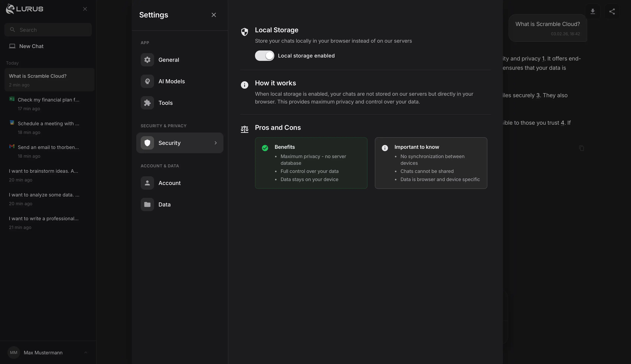Viewport: 631px width, 364px height.
Task: Click the download icon top right
Action: point(593,11)
